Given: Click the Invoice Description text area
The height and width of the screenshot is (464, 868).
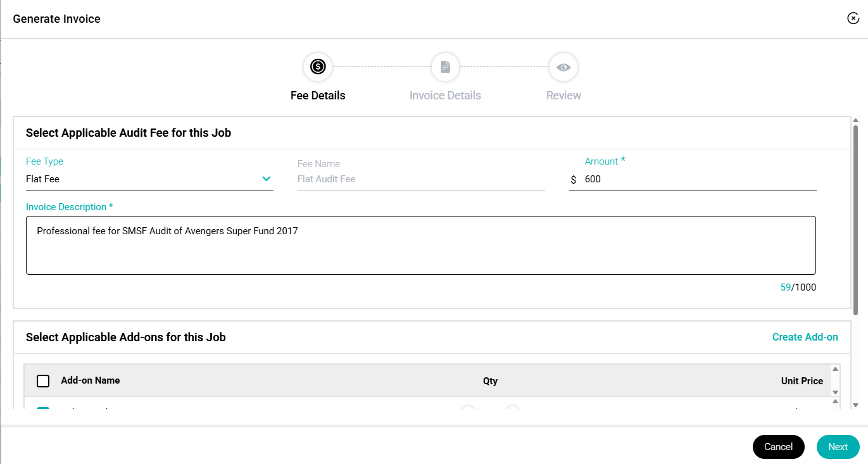Looking at the screenshot, I should (x=420, y=245).
